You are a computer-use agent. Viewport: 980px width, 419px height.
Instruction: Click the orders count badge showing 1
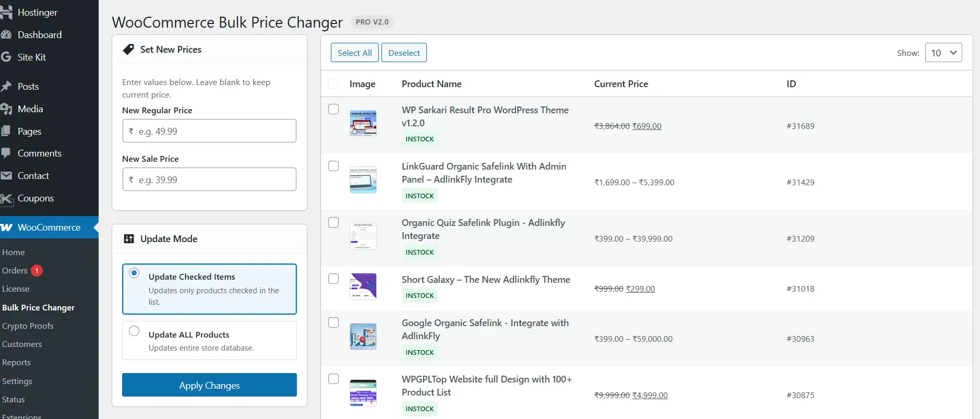pyautogui.click(x=37, y=271)
